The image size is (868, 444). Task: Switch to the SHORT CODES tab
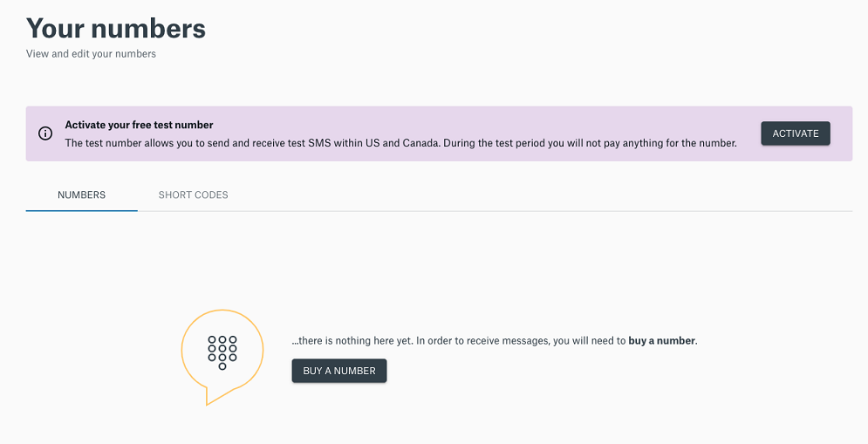point(193,195)
